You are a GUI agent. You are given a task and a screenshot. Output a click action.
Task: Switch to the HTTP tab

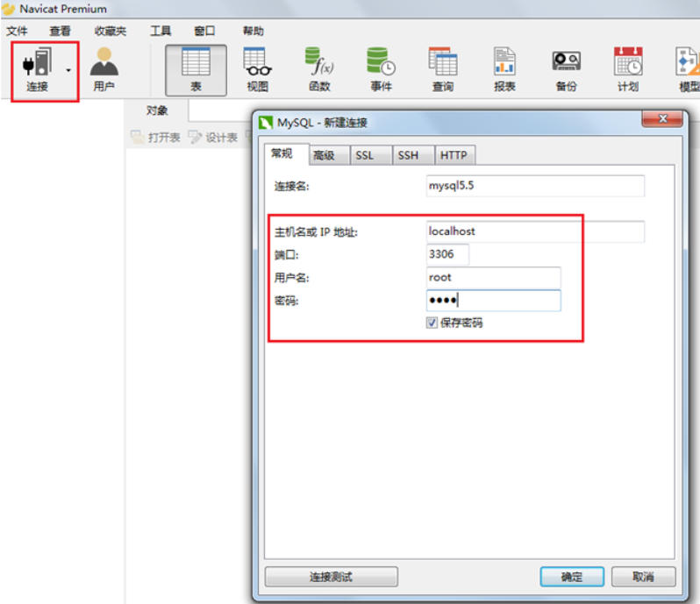(x=454, y=155)
